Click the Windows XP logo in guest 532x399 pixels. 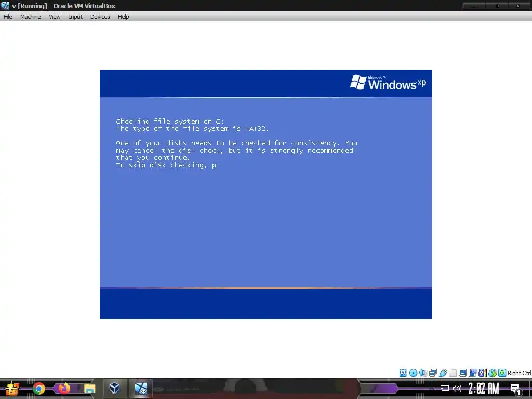[388, 83]
